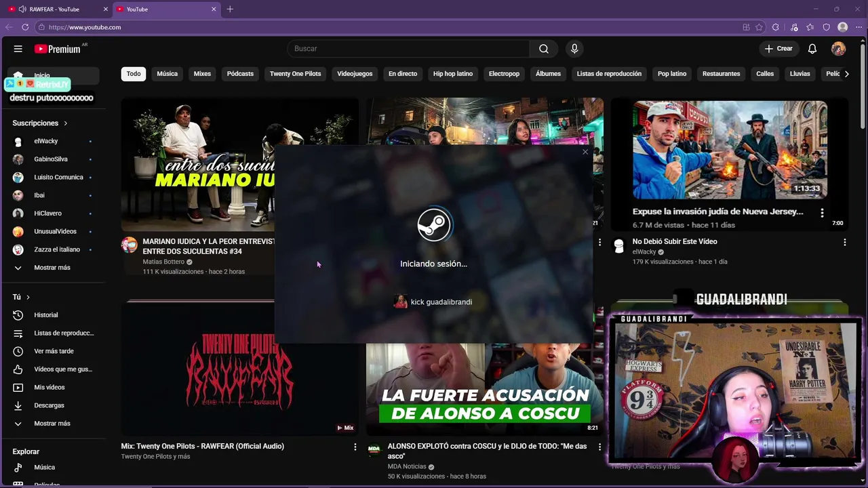The width and height of the screenshot is (868, 488).
Task: Open the elWacky channel avatar beside the video title
Action: [x=618, y=245]
